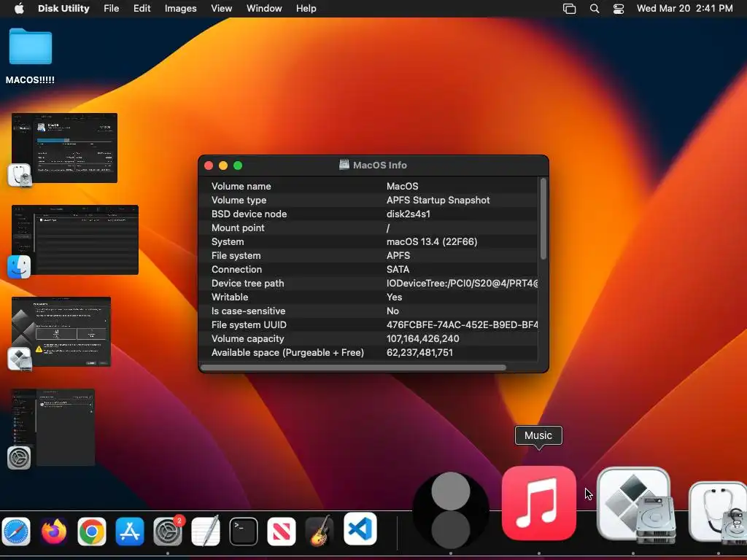Viewport: 747px width, 560px height.
Task: Open the Help menu
Action: [x=306, y=8]
